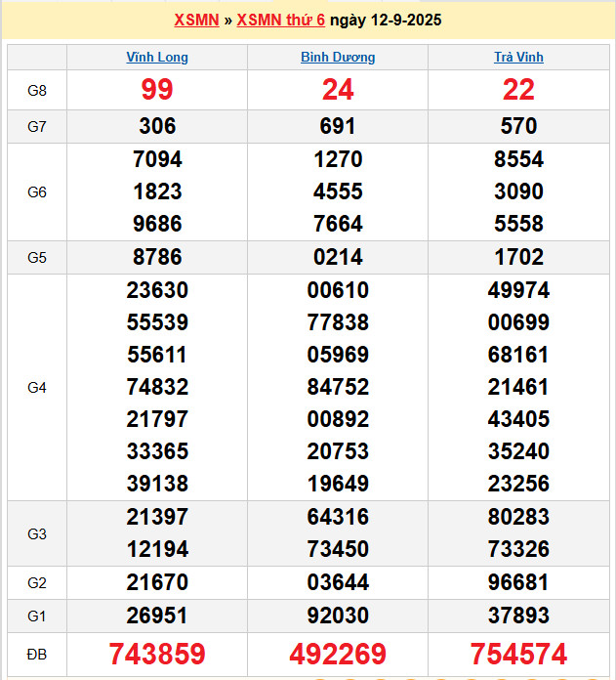Click the G8 row label
Image resolution: width=616 pixels, height=680 pixels.
(x=37, y=90)
